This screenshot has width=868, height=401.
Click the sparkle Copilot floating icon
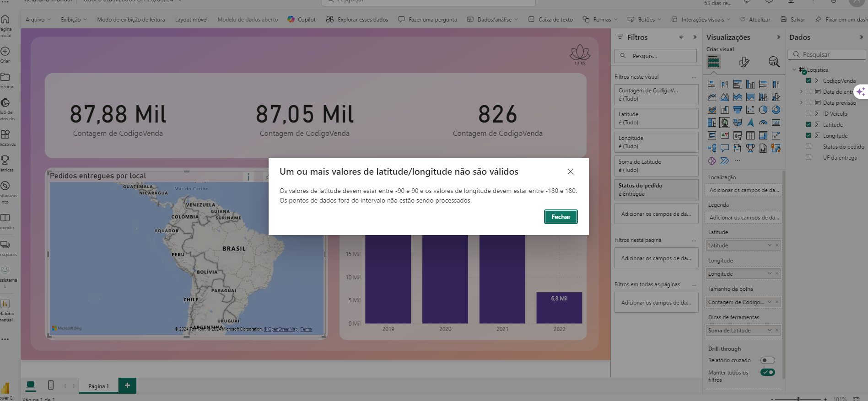tap(861, 92)
